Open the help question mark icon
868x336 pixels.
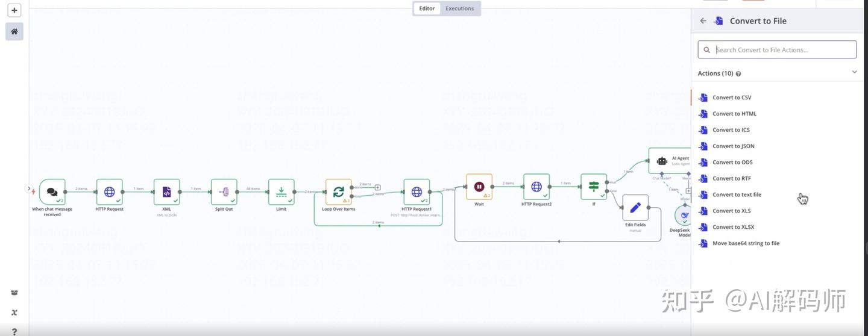(14, 331)
